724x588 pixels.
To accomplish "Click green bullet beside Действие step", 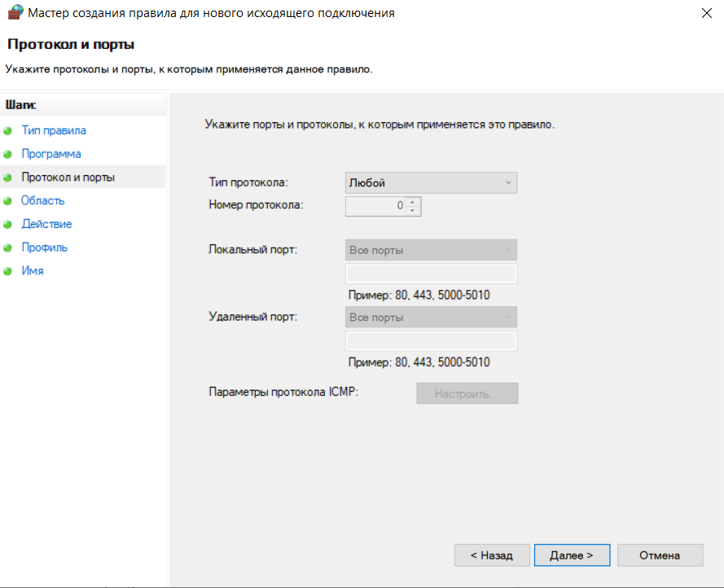I will [x=7, y=225].
